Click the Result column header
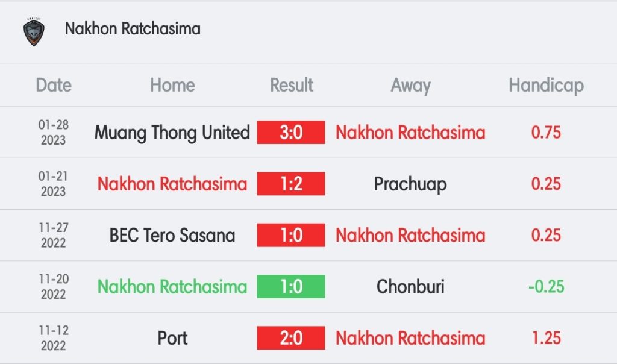 click(292, 85)
